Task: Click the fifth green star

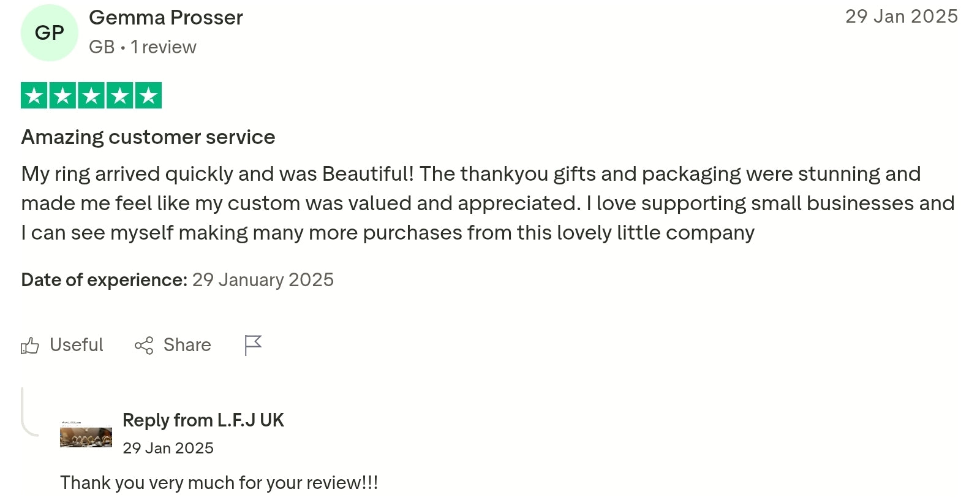Action: tap(148, 96)
